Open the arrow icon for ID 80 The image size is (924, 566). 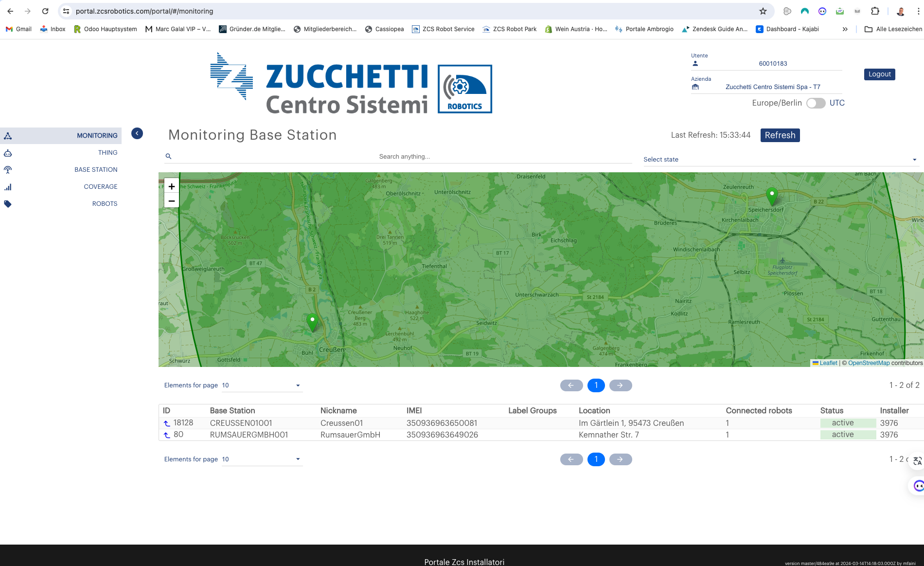coord(167,435)
